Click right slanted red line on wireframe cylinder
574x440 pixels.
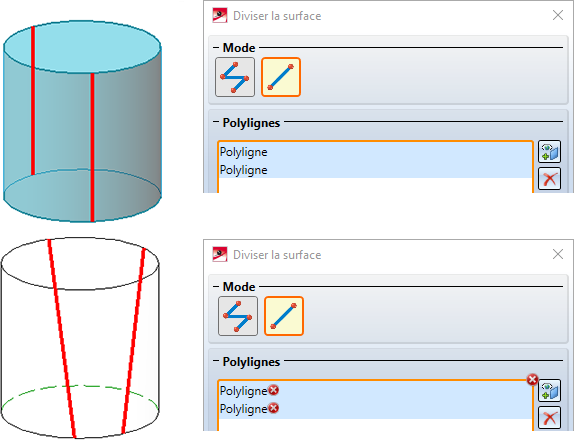click(x=134, y=340)
